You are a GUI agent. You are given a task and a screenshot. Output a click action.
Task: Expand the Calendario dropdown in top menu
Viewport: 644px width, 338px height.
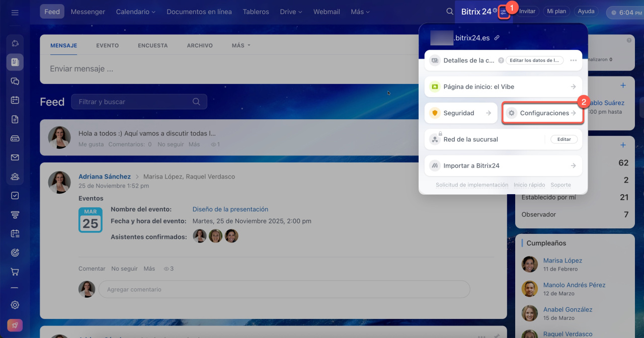point(135,12)
